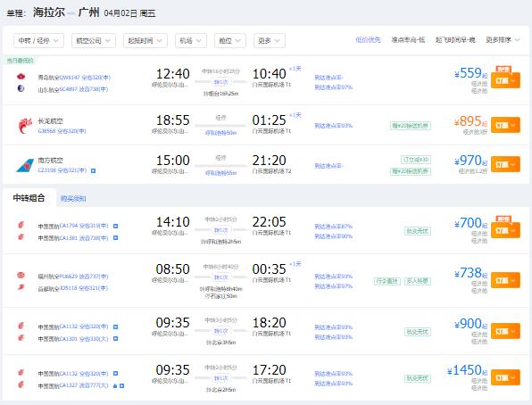
Task: Click the 福州航空 logo beside FU6629
Action: click(21, 275)
